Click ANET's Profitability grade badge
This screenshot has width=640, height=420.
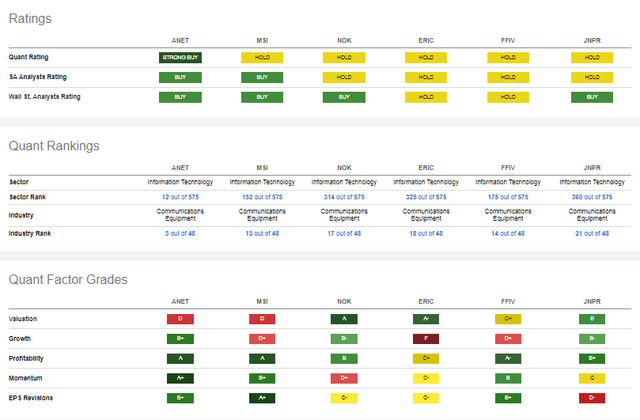pos(180,358)
